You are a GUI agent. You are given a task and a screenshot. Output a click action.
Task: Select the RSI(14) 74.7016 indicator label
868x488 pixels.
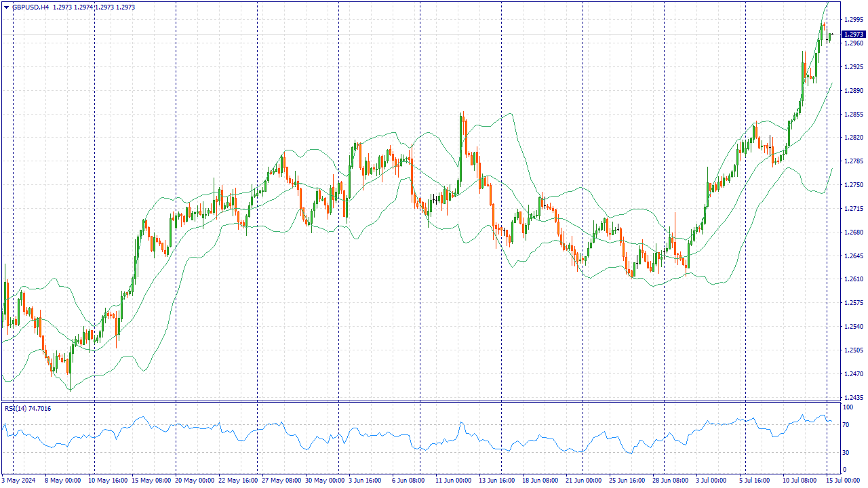(x=28, y=408)
